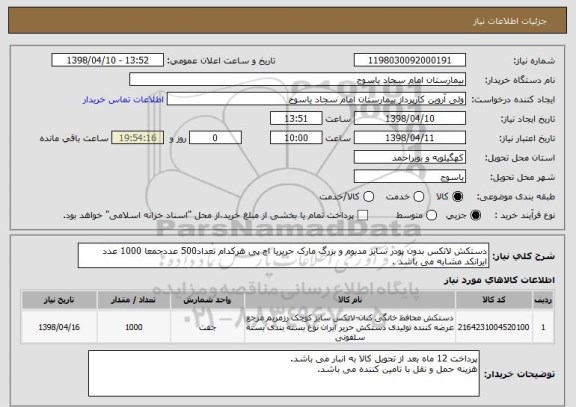The width and height of the screenshot is (576, 407).
Task: Click the remaining time field 19:54:16
Action: point(138,138)
